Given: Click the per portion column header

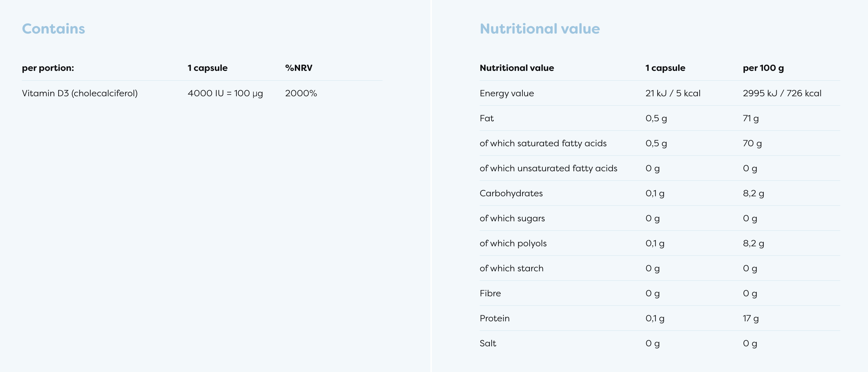Looking at the screenshot, I should (48, 68).
